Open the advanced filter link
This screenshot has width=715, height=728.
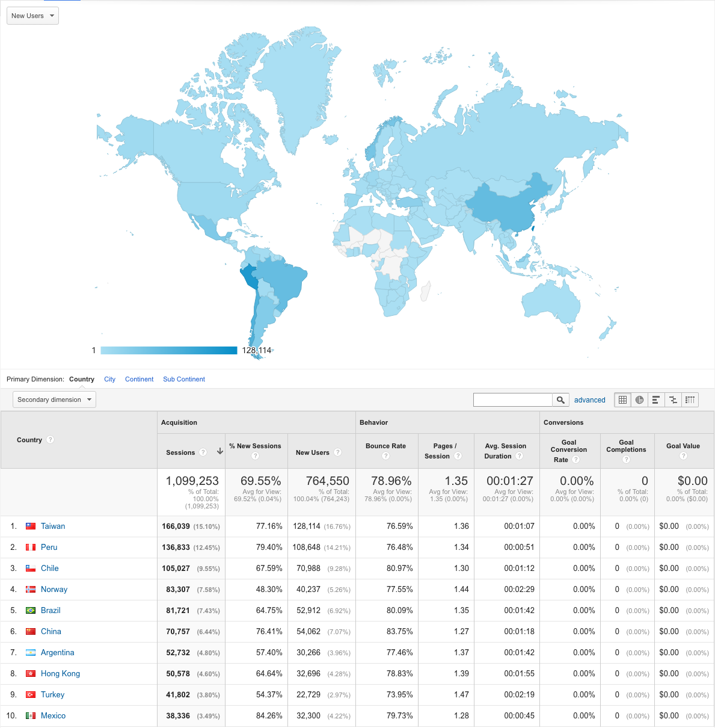coord(590,400)
